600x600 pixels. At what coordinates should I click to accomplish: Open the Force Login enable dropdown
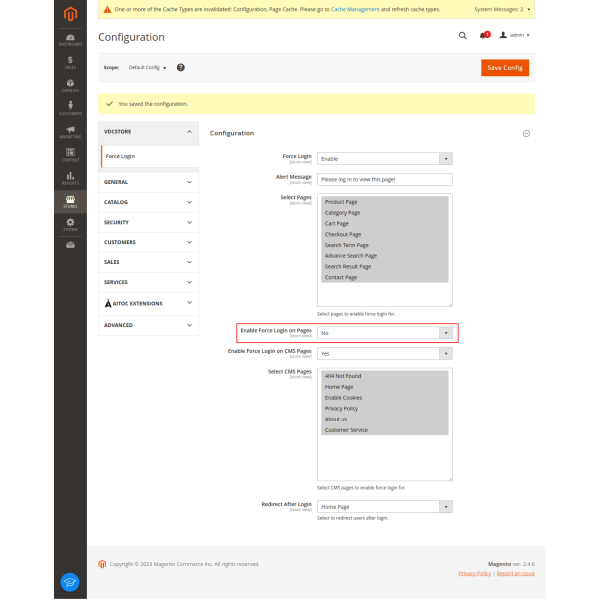click(385, 158)
